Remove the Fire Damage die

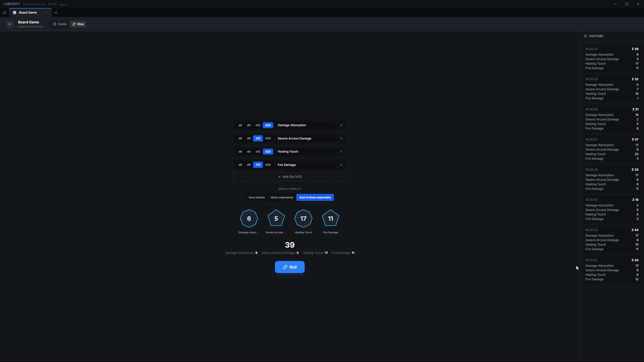[x=341, y=165]
